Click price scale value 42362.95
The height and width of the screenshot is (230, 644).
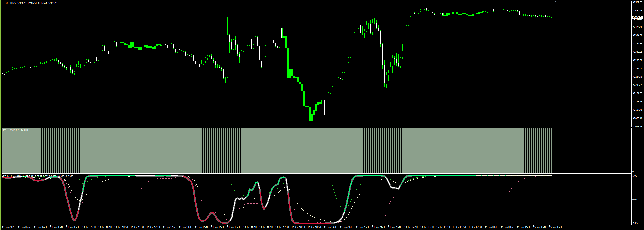point(638,44)
